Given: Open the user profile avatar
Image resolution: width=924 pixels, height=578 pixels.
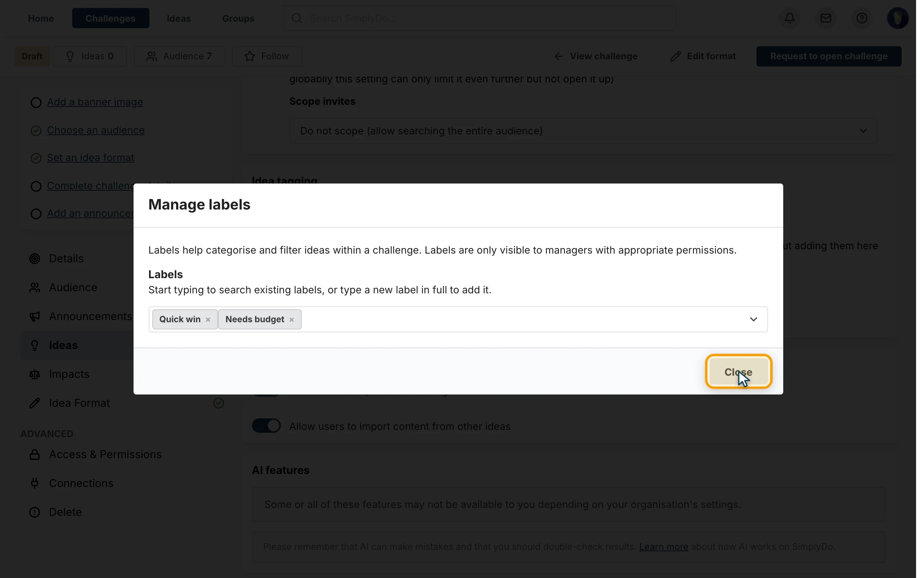Looking at the screenshot, I should (x=897, y=18).
